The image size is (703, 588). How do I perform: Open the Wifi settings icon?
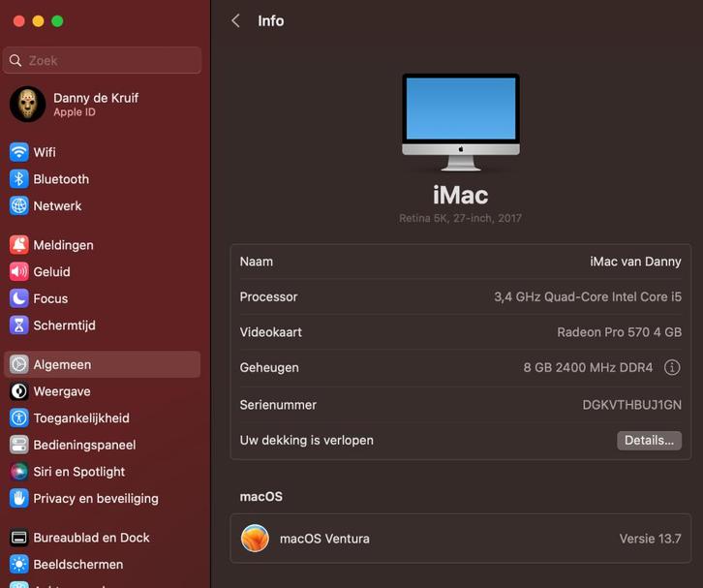pyautogui.click(x=18, y=152)
